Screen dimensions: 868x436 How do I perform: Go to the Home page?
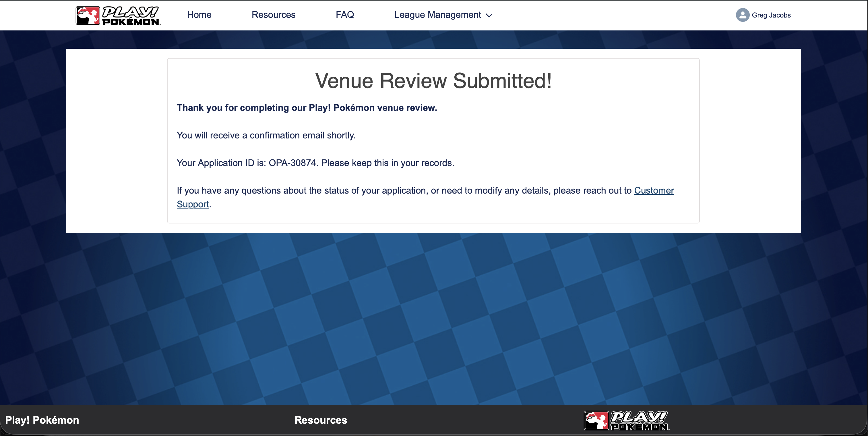tap(199, 15)
